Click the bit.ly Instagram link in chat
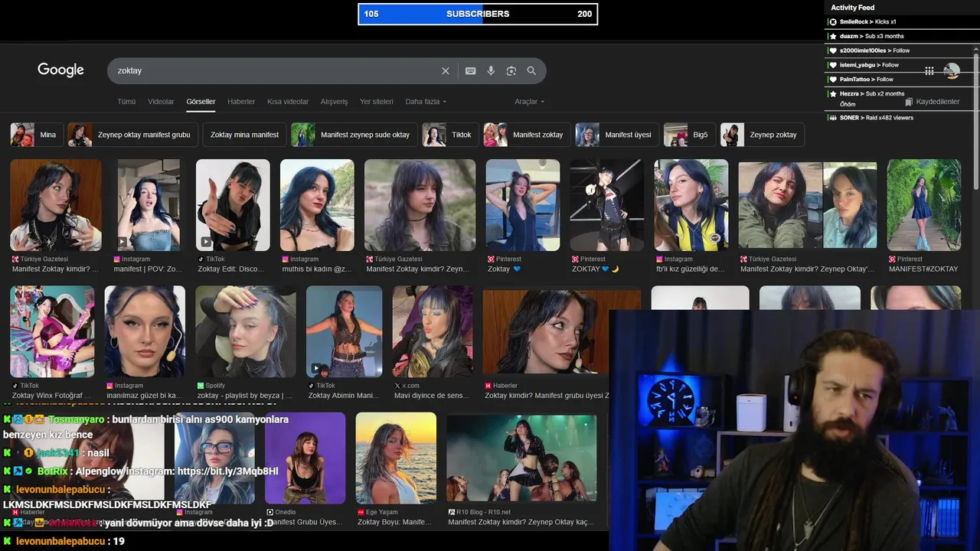Image resolution: width=980 pixels, height=551 pixels. [x=227, y=471]
